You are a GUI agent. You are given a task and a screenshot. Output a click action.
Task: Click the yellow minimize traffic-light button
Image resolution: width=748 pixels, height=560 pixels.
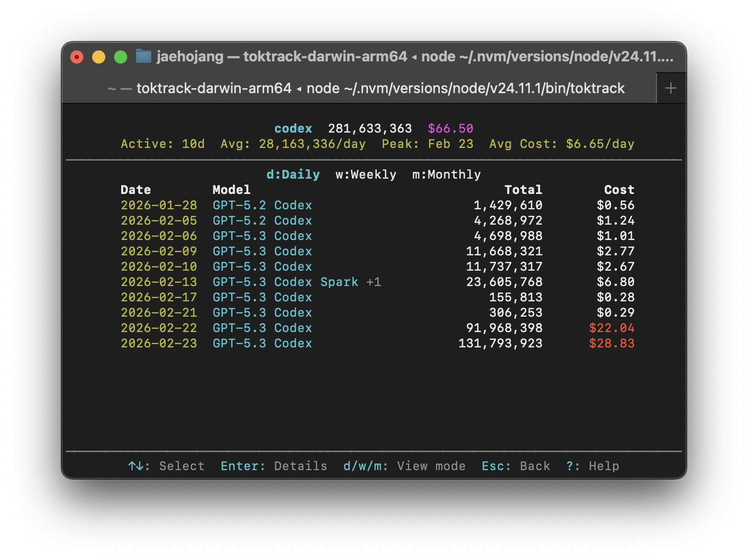coord(99,56)
